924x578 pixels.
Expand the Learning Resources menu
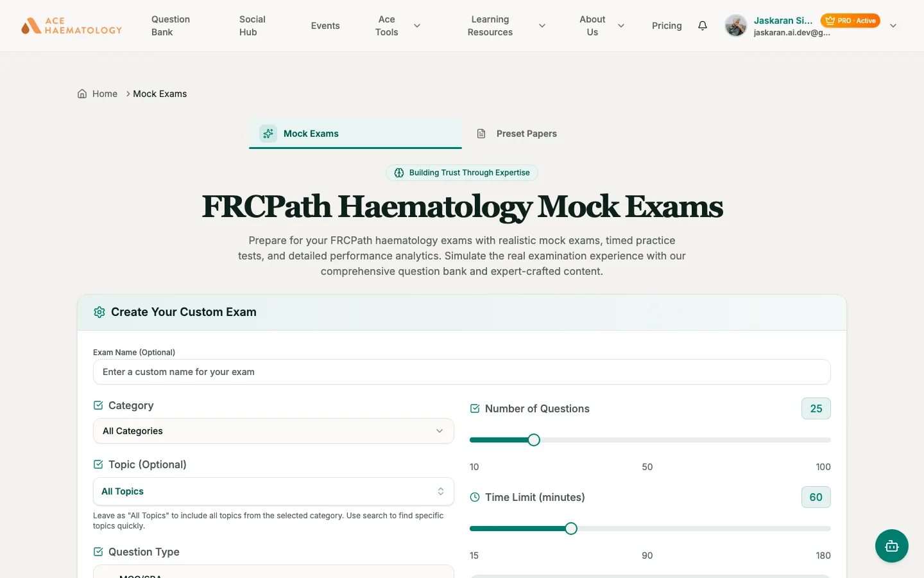(506, 26)
